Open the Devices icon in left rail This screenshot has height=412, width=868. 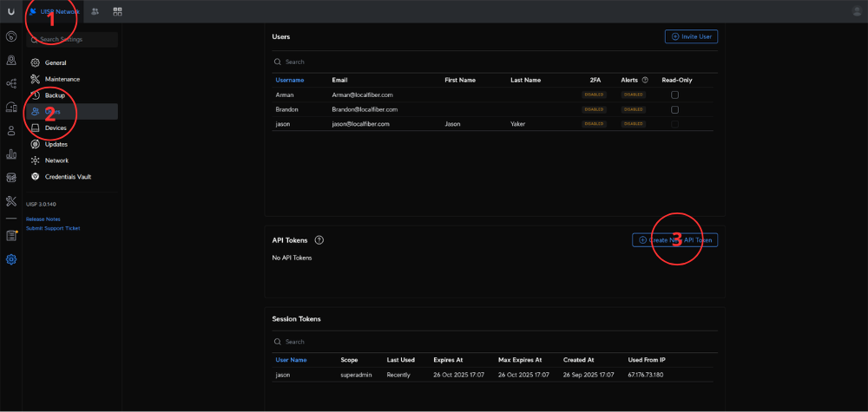coord(11,108)
